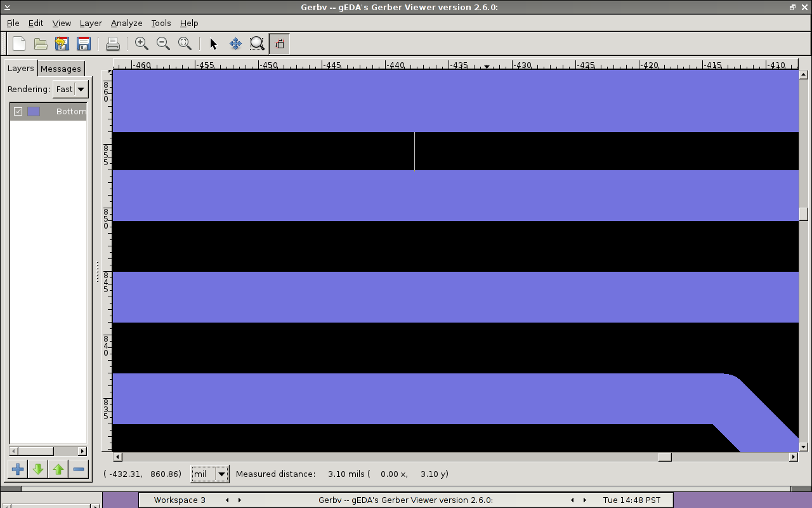Select the Pan tool

click(235, 44)
